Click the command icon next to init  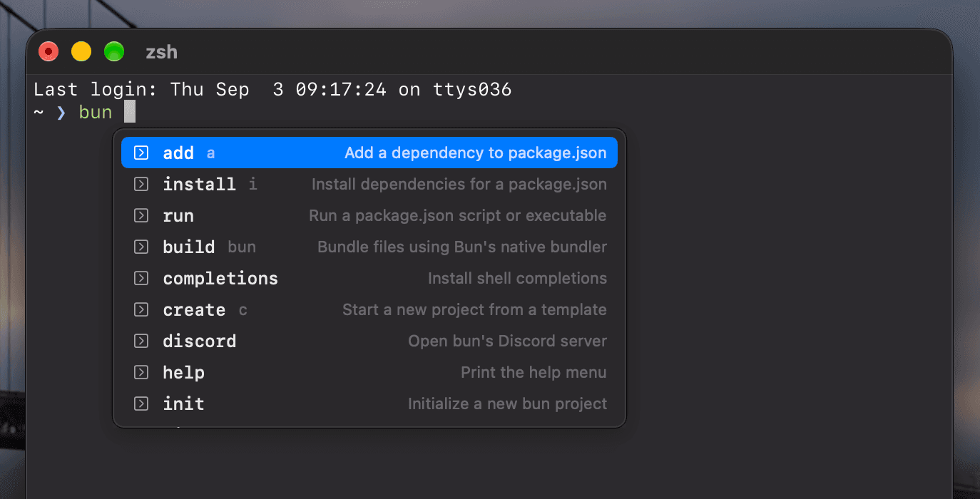pyautogui.click(x=141, y=403)
